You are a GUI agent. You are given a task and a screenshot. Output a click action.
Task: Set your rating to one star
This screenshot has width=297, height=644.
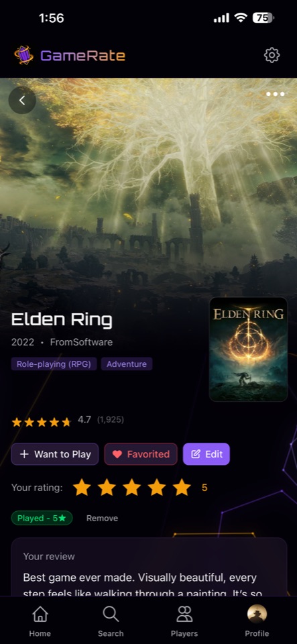(82, 488)
